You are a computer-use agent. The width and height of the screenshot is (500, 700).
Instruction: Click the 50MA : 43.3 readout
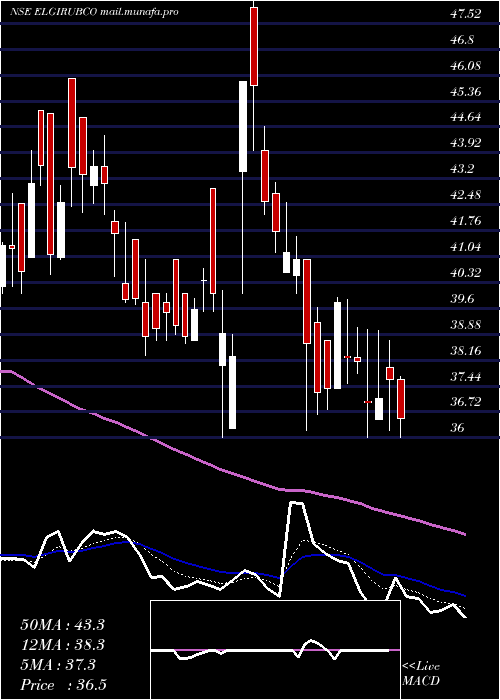click(x=62, y=625)
